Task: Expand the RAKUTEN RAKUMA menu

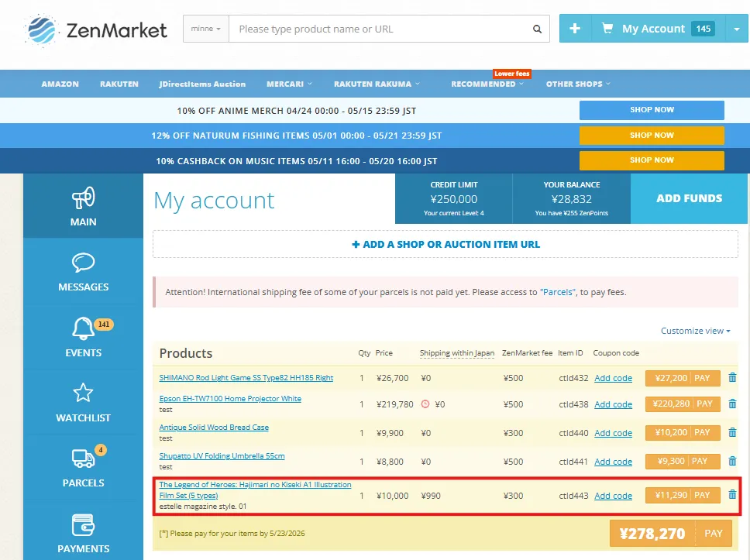Action: (377, 84)
